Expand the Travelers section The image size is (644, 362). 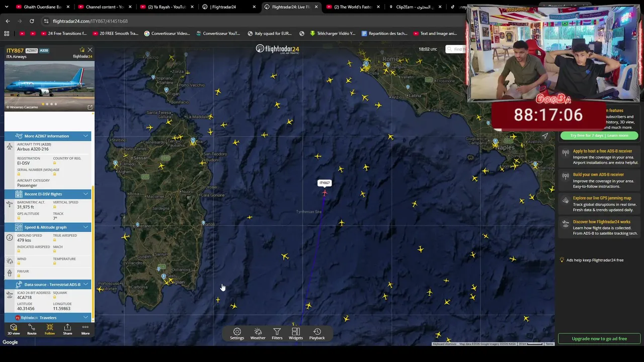[48, 318]
